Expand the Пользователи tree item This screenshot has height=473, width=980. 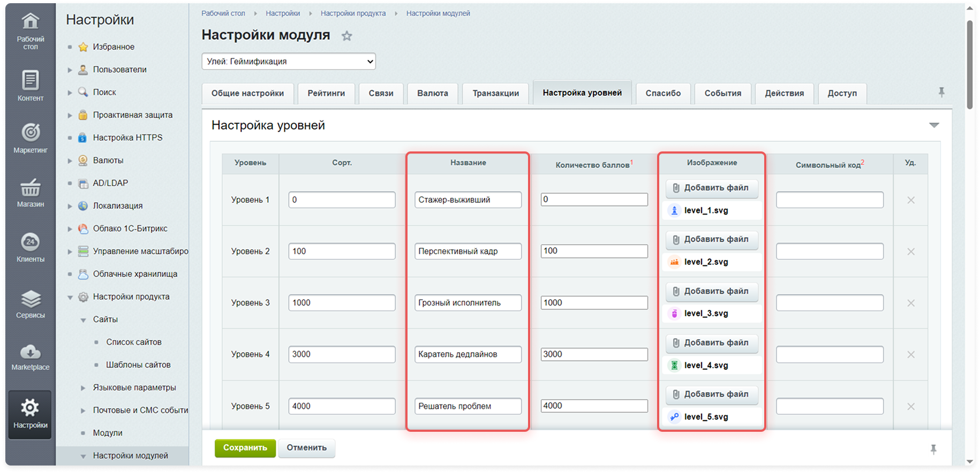pos(70,70)
